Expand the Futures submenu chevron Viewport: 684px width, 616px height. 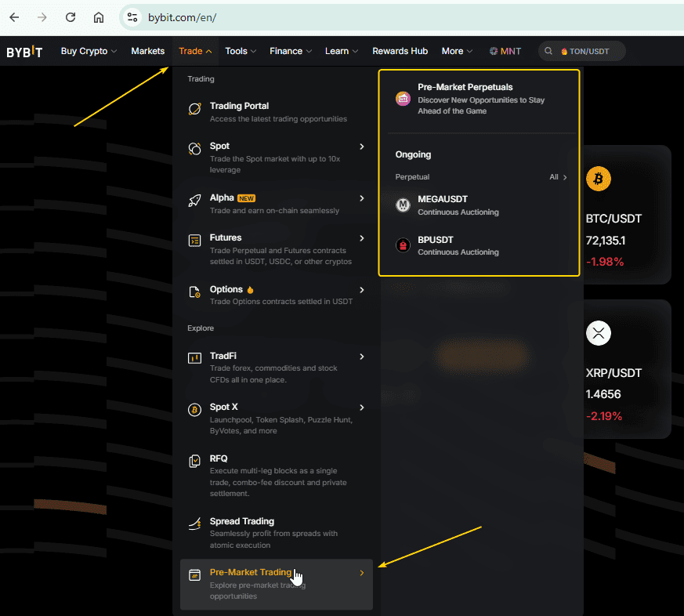pos(362,238)
